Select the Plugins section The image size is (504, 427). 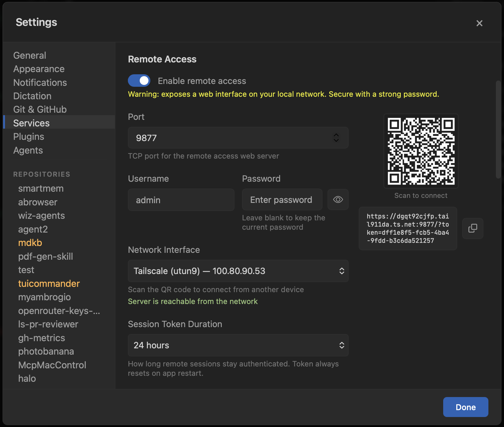pyautogui.click(x=28, y=136)
